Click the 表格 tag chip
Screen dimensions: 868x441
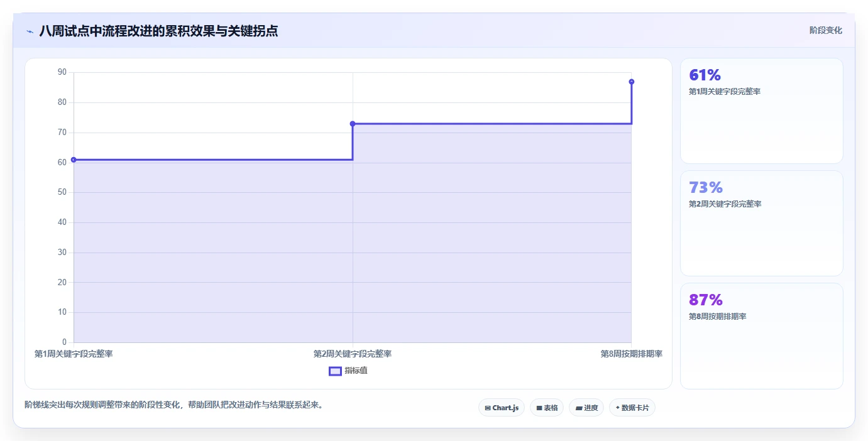tap(547, 408)
